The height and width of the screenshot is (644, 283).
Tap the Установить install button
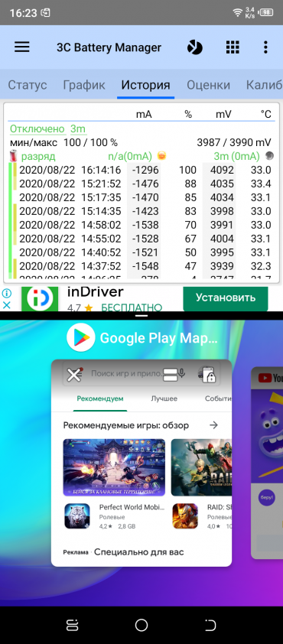226,298
